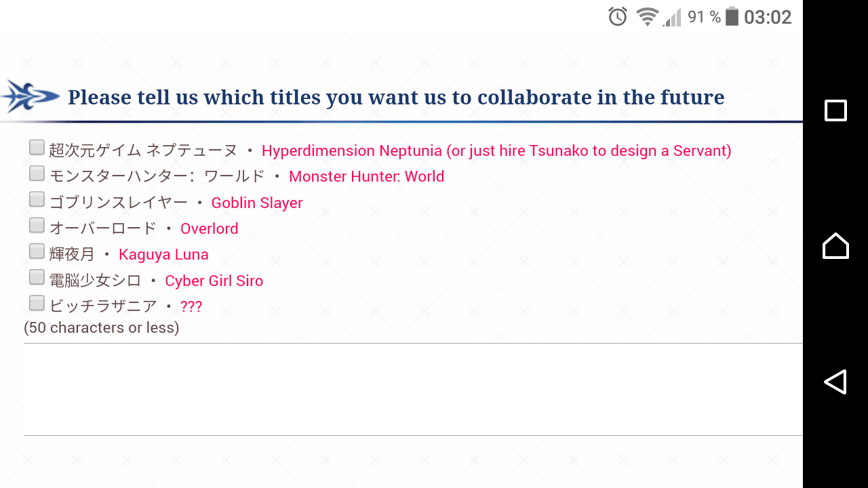The height and width of the screenshot is (488, 868).
Task: Tap the battery status icon
Action: [x=732, y=16]
